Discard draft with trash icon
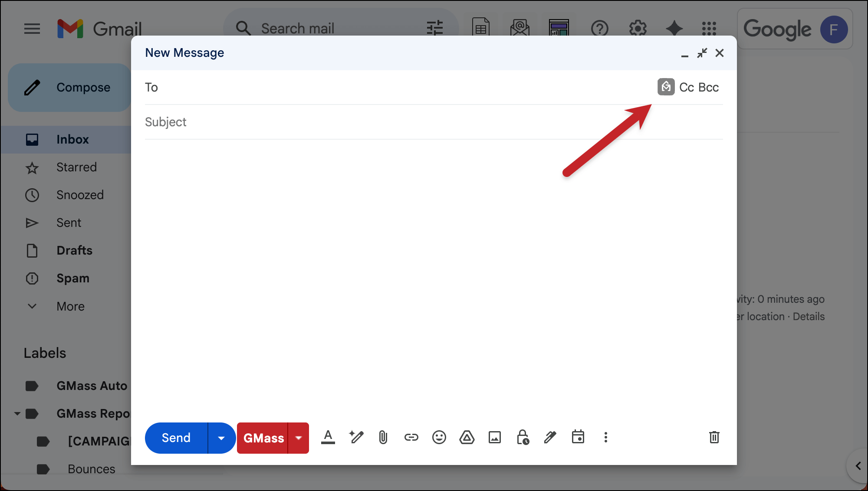The width and height of the screenshot is (868, 491). point(714,437)
